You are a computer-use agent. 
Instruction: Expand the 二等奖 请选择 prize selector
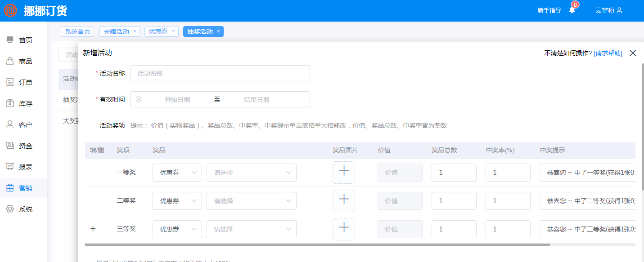251,200
